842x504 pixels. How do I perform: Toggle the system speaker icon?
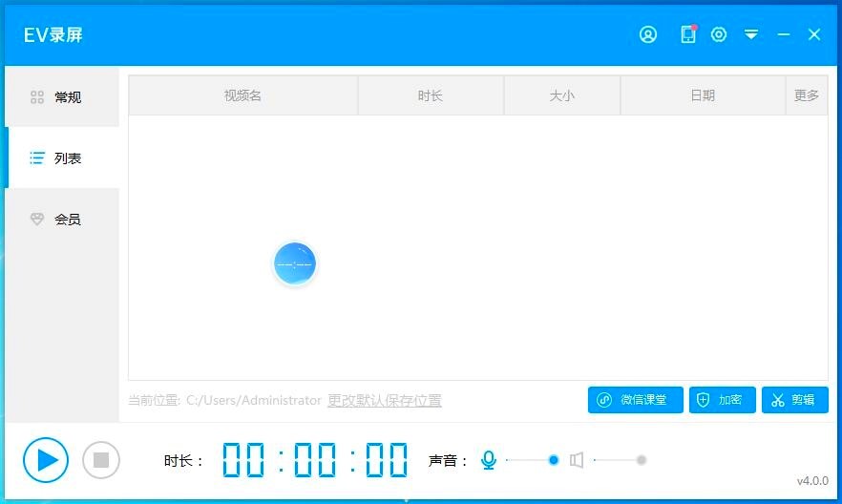pyautogui.click(x=577, y=460)
